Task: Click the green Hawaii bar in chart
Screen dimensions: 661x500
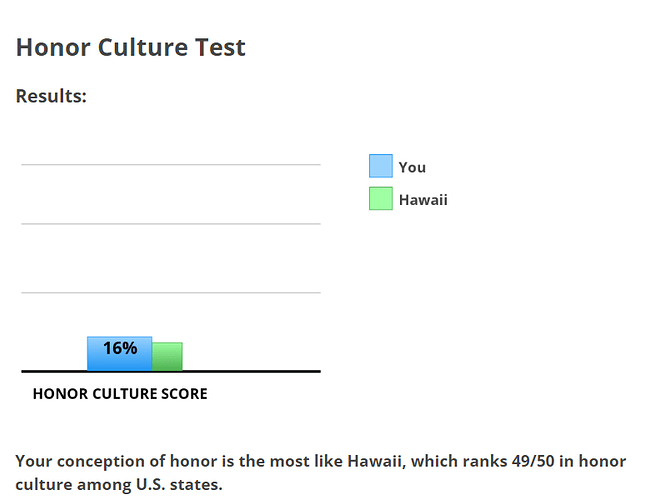Action: 167,356
